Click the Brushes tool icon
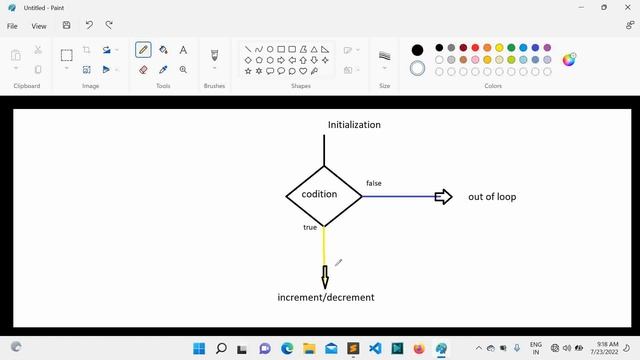Image resolution: width=640 pixels, height=360 pixels. pyautogui.click(x=214, y=55)
